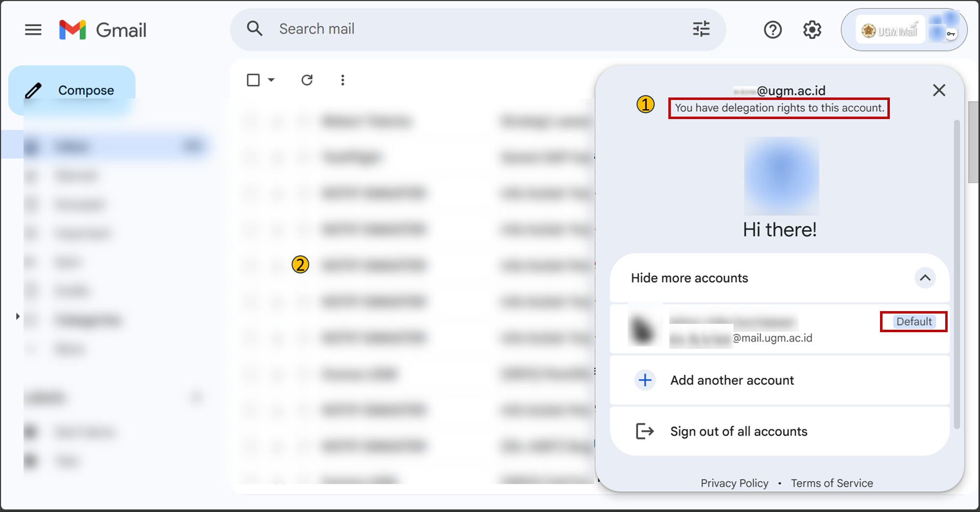The image size is (980, 512).
Task: Select Sign out of all accounts
Action: coord(738,431)
